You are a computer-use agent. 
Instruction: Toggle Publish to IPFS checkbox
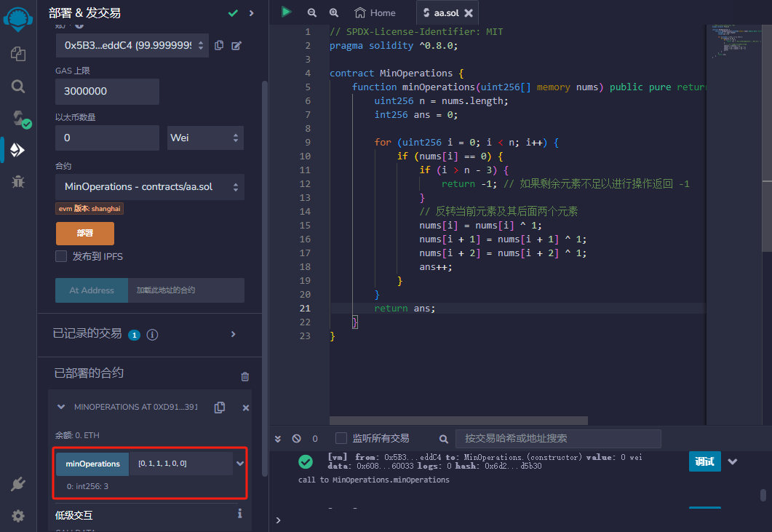click(x=61, y=256)
